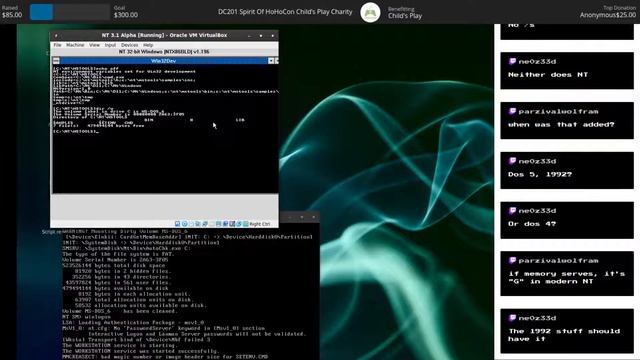Click the "NT 32-bit Windows" header text in VM
Screen dimensions: 640x360
click(x=164, y=52)
